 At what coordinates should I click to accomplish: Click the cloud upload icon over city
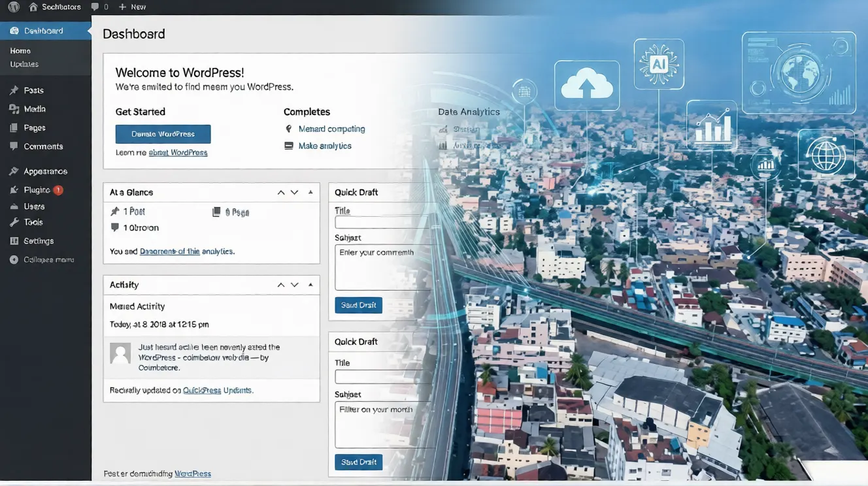587,86
